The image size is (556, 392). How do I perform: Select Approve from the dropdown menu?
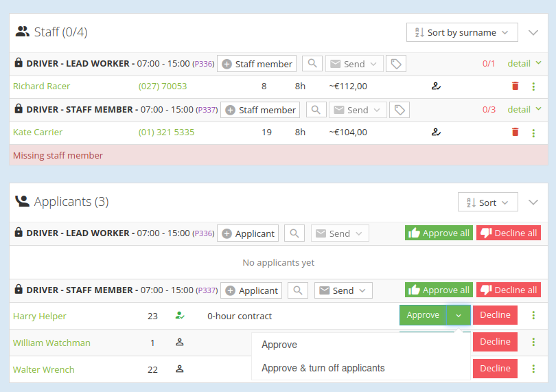[279, 345]
